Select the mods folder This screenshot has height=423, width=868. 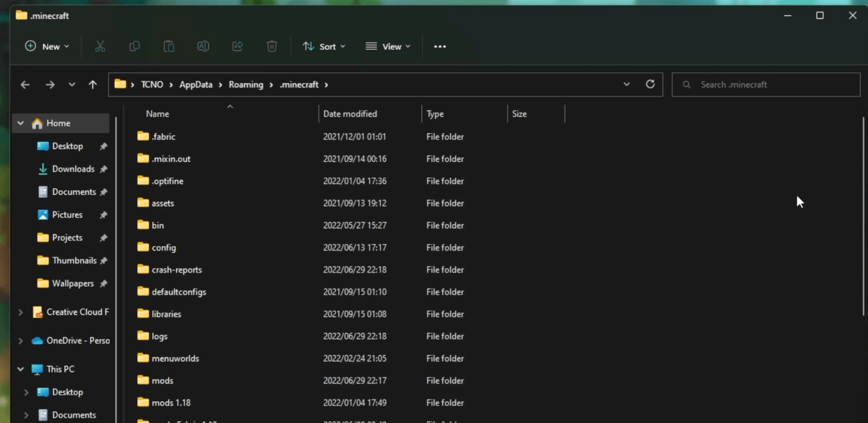coord(162,381)
